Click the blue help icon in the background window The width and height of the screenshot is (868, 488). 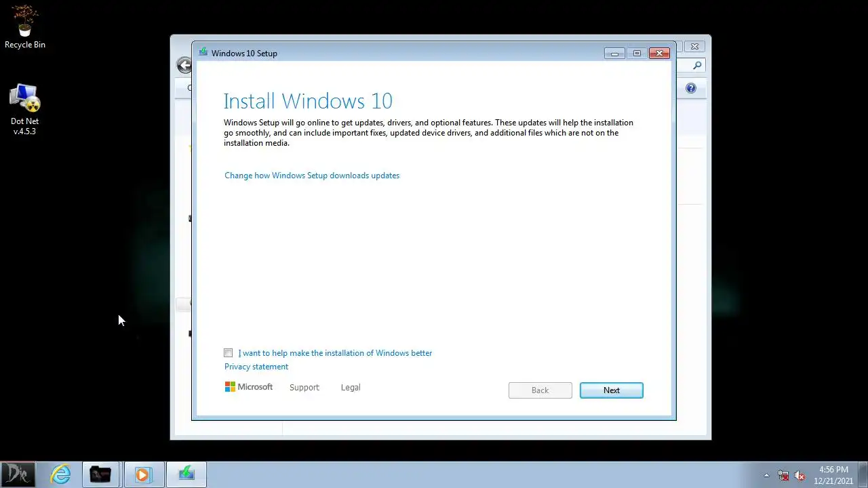point(691,88)
